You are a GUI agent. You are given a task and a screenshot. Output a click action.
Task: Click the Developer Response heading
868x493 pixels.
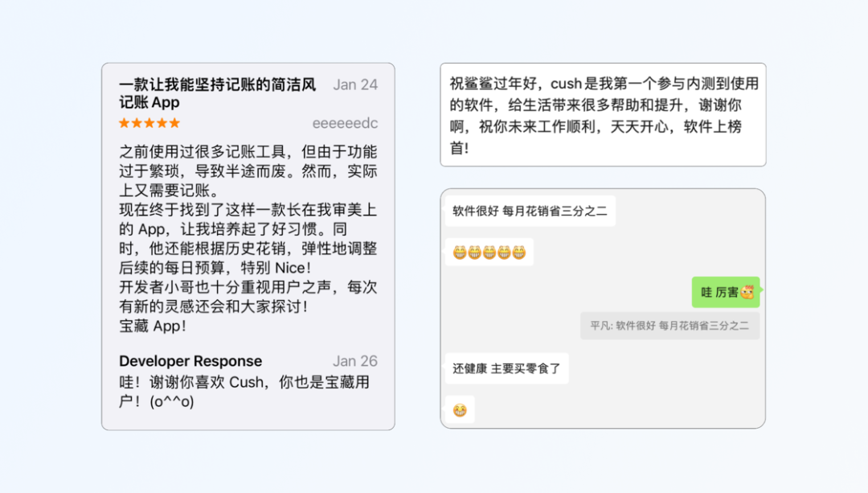click(x=190, y=360)
